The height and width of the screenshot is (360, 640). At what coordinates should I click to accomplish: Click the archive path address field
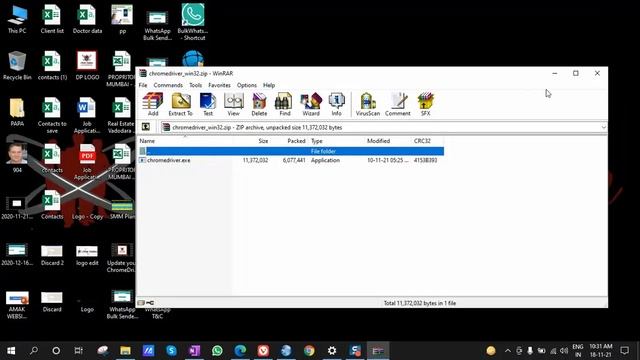pyautogui.click(x=383, y=127)
